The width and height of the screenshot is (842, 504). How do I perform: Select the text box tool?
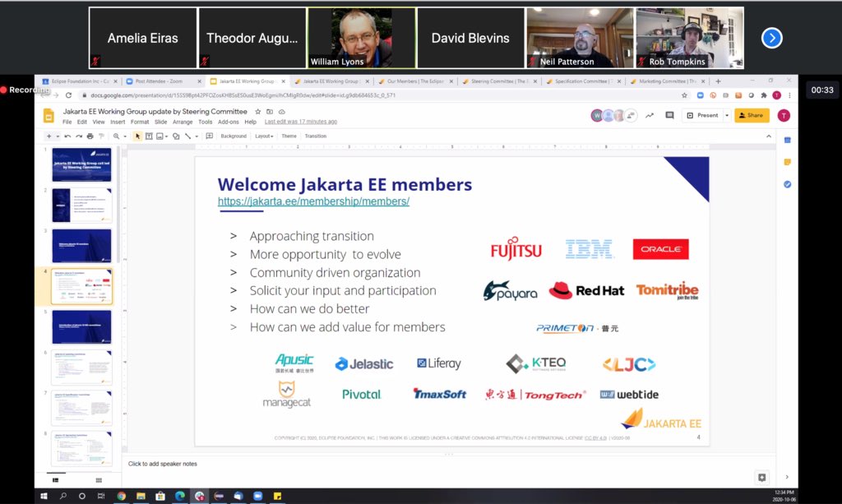149,136
